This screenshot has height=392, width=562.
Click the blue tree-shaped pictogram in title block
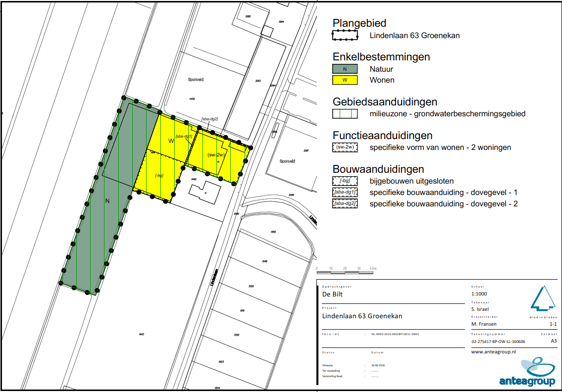(x=543, y=298)
